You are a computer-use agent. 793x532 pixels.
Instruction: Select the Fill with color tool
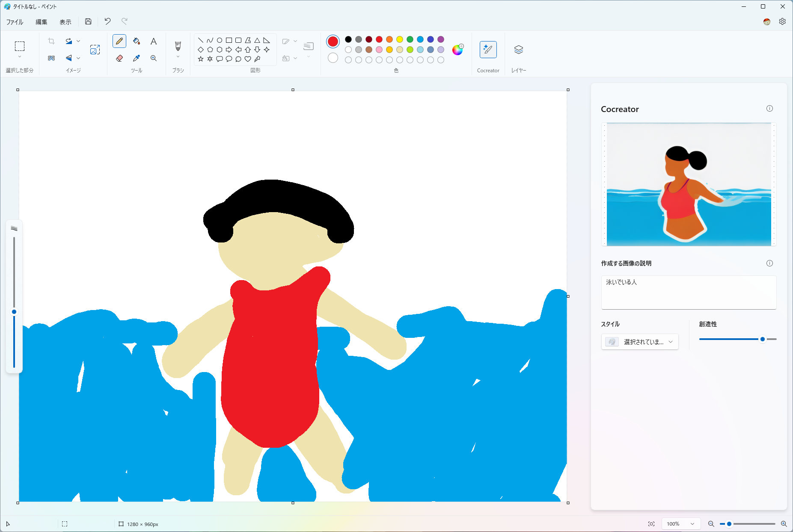[x=137, y=41]
